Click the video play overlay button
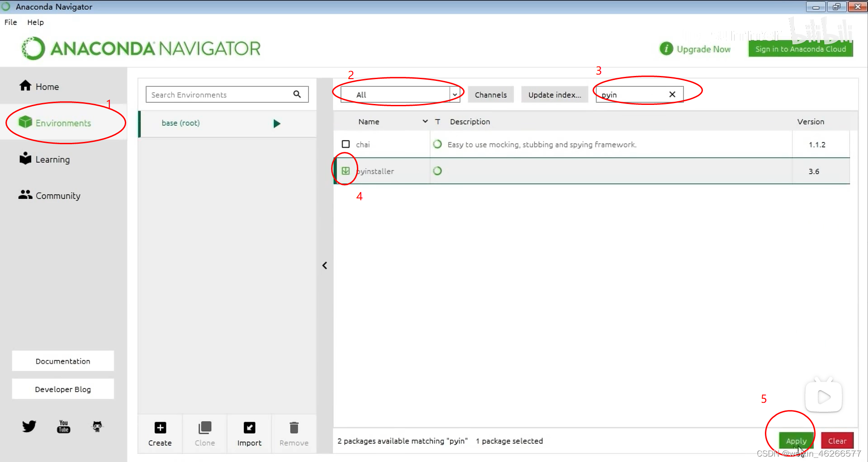Screen dimensions: 868x462 coord(824,397)
